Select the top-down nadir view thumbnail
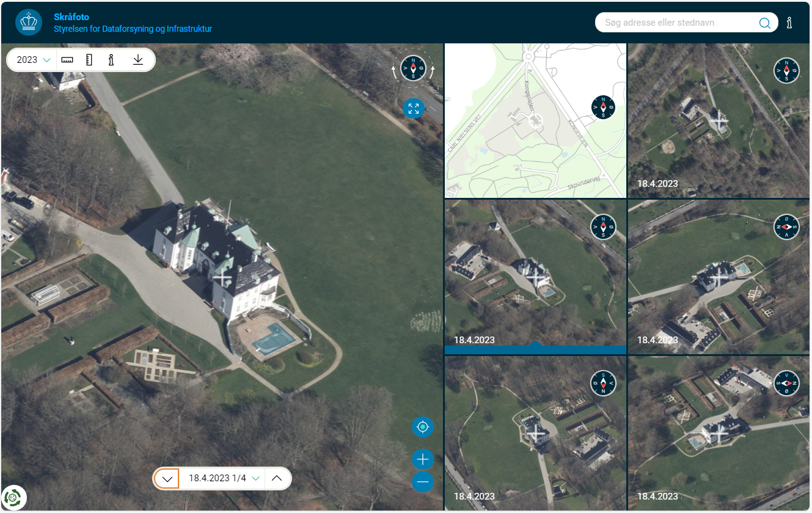The width and height of the screenshot is (812, 513). tap(719, 120)
